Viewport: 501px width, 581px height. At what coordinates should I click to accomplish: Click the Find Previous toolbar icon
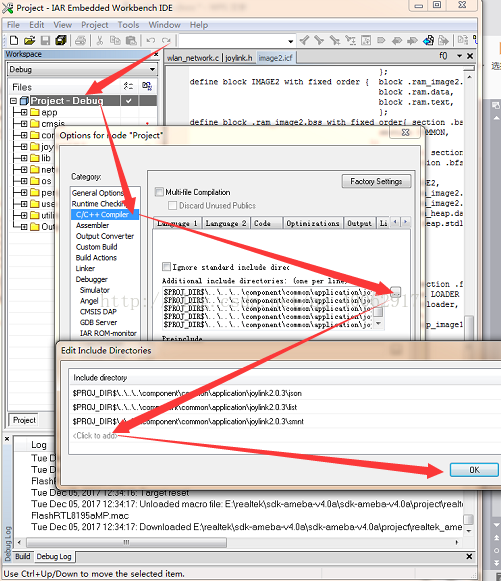coord(304,40)
